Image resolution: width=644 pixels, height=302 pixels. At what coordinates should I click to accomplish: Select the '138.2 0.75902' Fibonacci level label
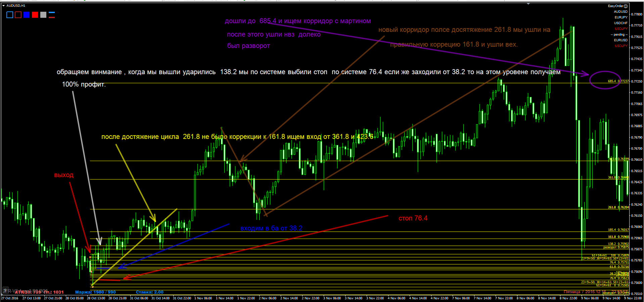coord(618,244)
